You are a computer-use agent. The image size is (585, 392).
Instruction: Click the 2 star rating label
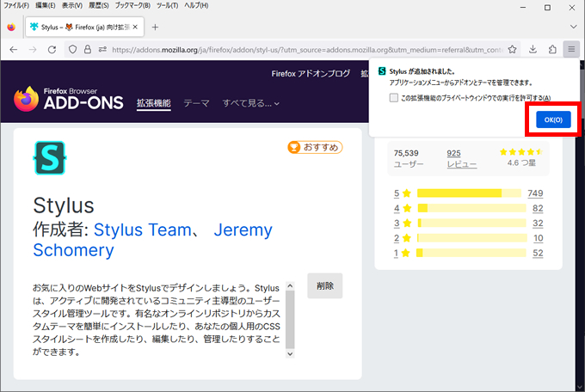403,238
